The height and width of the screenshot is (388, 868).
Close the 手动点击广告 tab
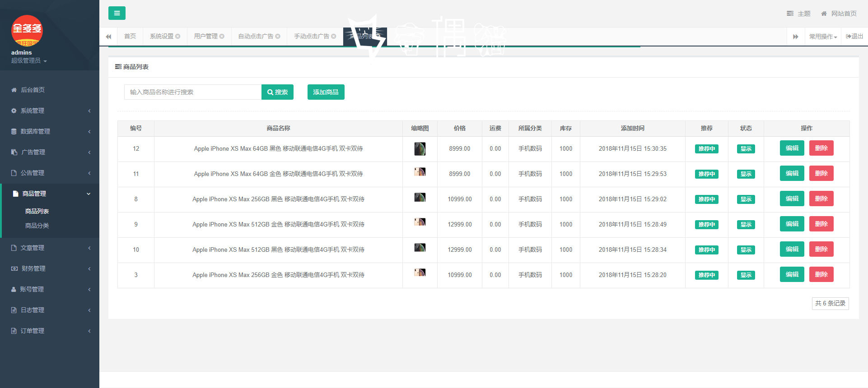coord(334,37)
